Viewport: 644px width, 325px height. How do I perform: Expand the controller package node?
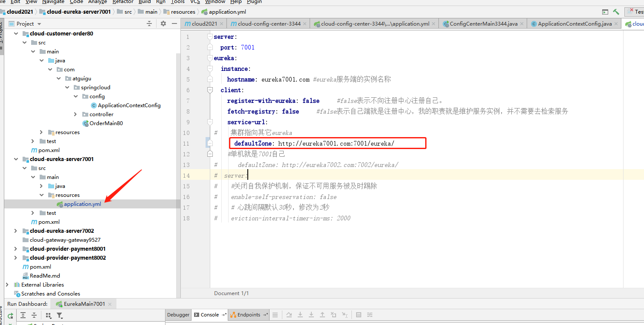pos(75,114)
